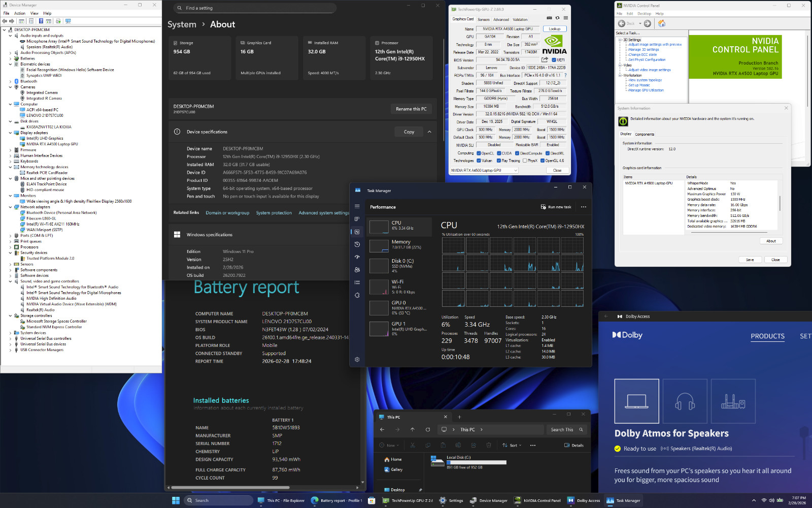Toggle the PhysX checkbox in GPU-Z
812x508 pixels.
click(525, 161)
